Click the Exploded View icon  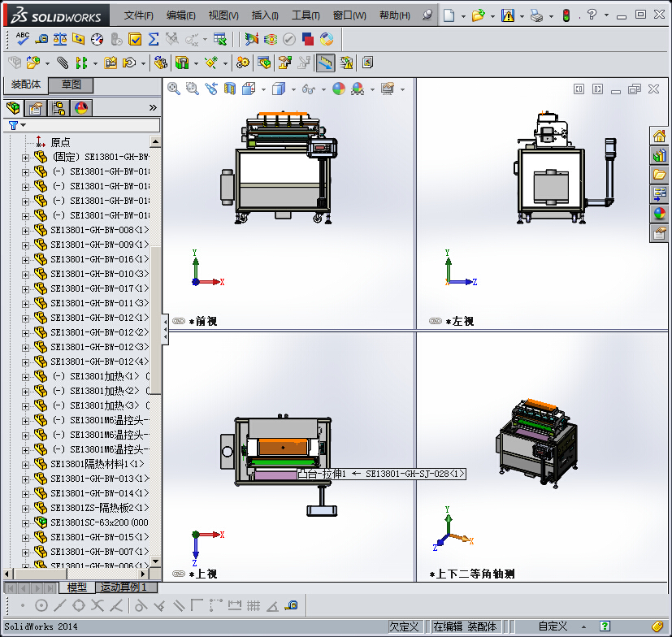click(284, 63)
